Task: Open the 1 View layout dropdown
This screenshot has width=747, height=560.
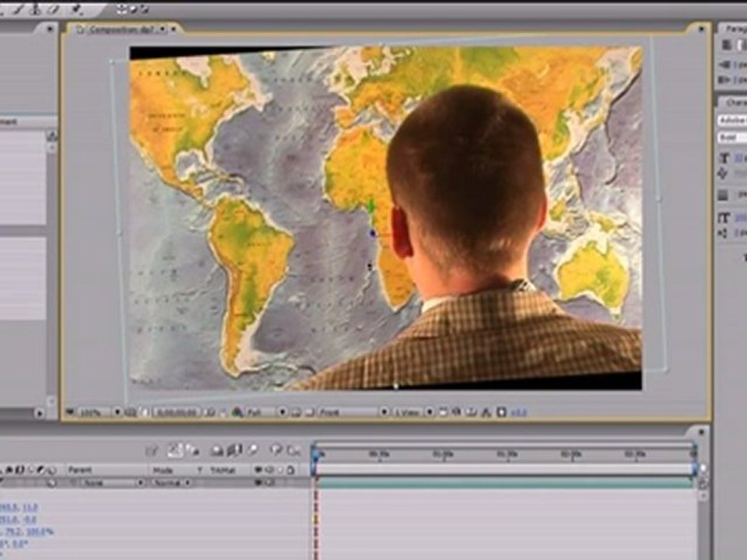Action: pyautogui.click(x=413, y=412)
